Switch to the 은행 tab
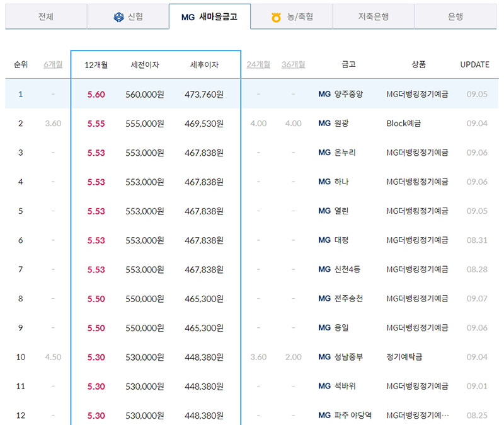 [455, 18]
